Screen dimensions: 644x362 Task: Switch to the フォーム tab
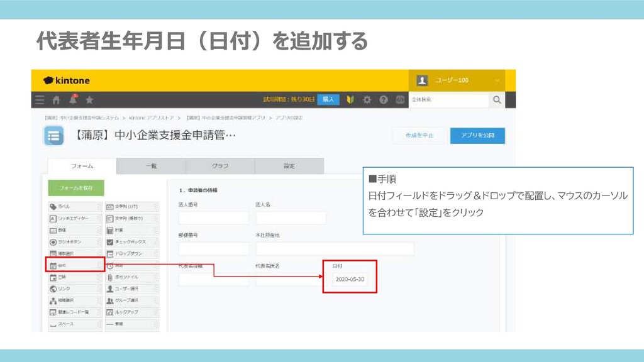(x=82, y=166)
